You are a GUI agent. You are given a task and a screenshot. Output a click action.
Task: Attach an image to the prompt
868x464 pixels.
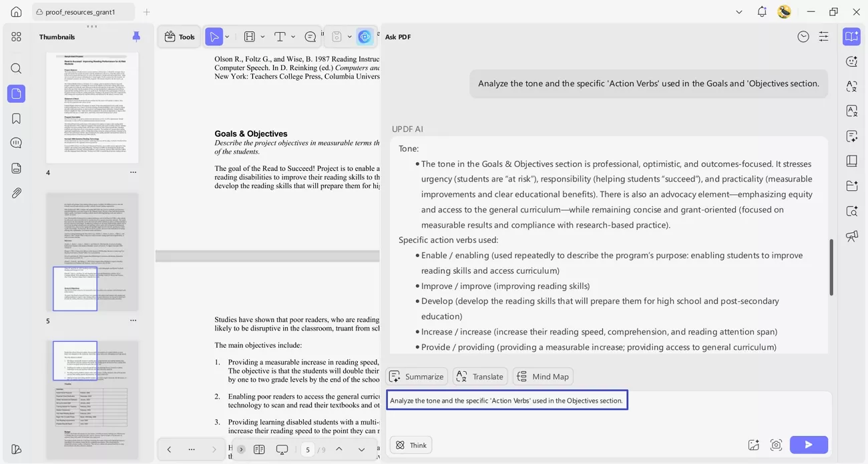coord(754,445)
